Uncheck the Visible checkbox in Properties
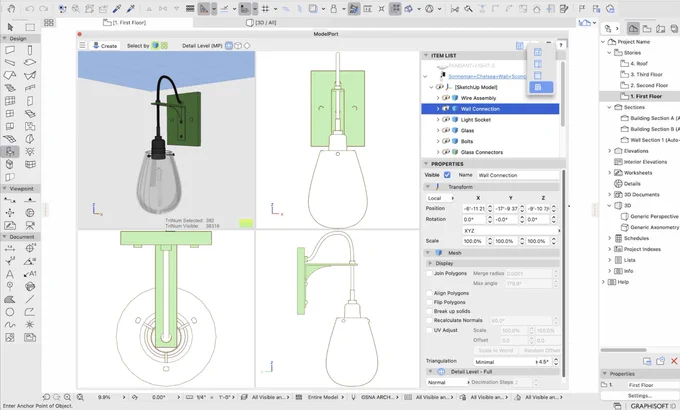The height and width of the screenshot is (410, 680). click(x=447, y=175)
